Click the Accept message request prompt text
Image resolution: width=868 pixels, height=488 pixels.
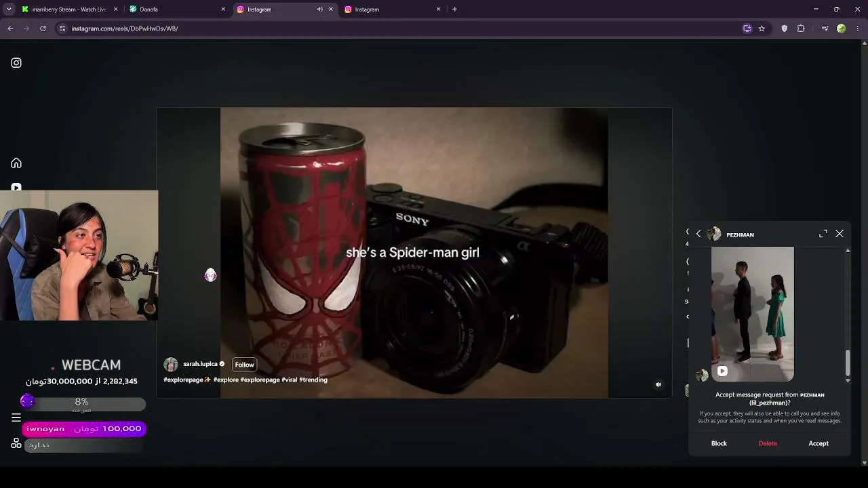coord(770,399)
